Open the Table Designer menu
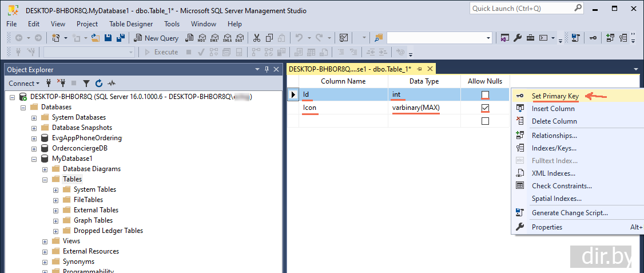 [131, 24]
